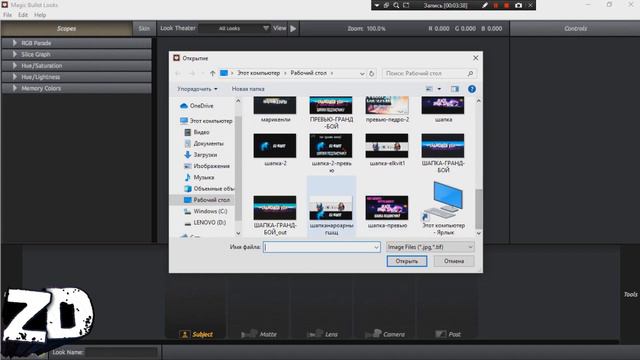Click the magnifier icon in the dialog search box

pyautogui.click(x=470, y=73)
